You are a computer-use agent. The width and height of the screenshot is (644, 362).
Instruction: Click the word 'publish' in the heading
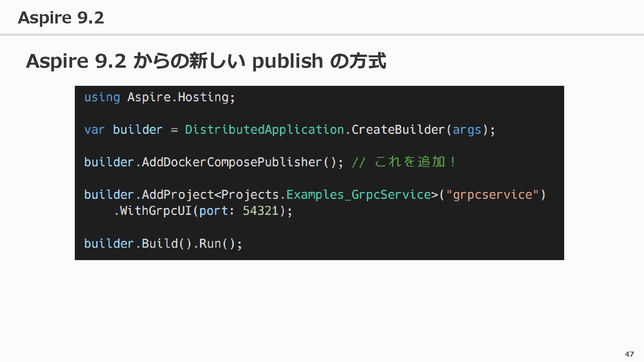point(287,61)
